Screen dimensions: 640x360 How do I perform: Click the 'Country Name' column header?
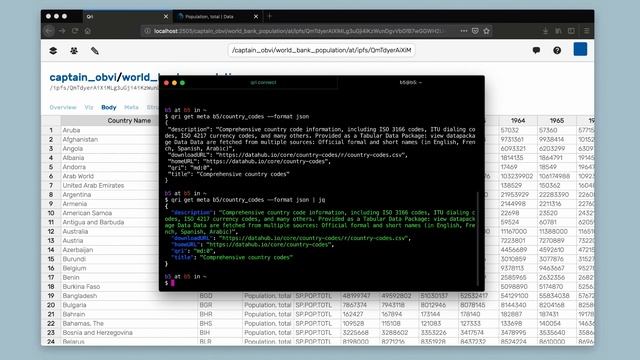(x=129, y=120)
